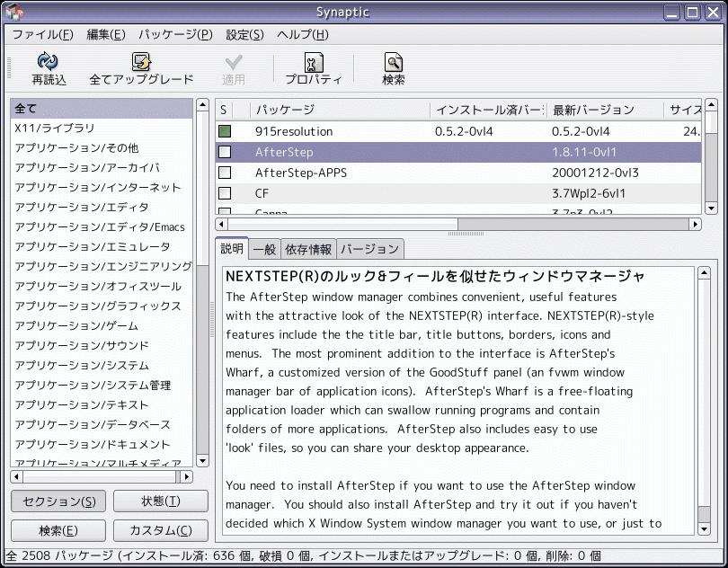Sort by the 最新バージョン column header

606,110
